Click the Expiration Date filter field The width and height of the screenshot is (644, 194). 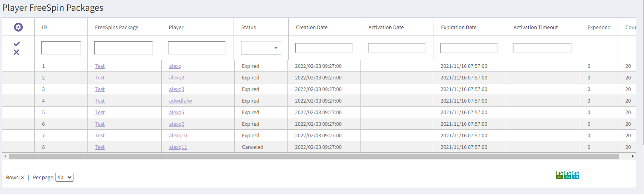469,48
